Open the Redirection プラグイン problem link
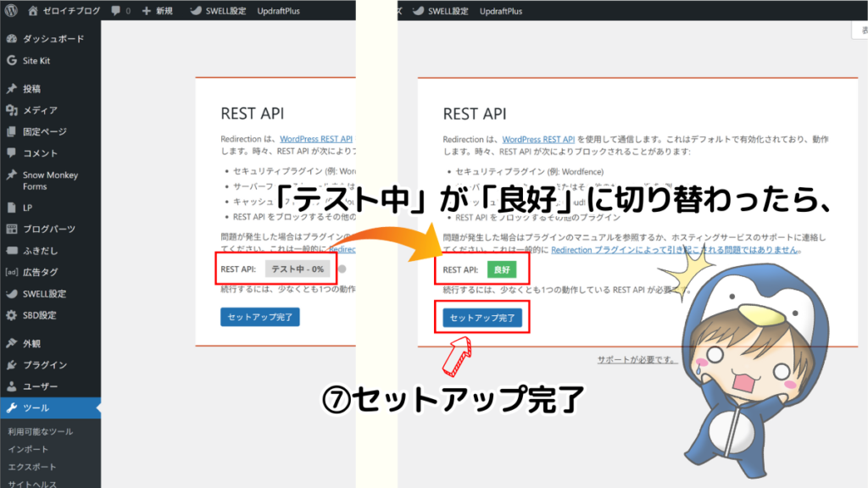 [x=676, y=250]
